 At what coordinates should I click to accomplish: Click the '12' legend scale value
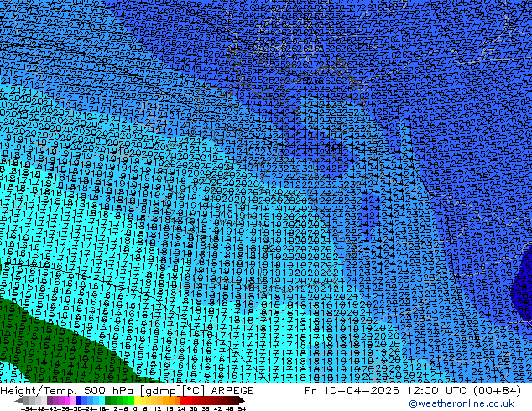(158, 408)
